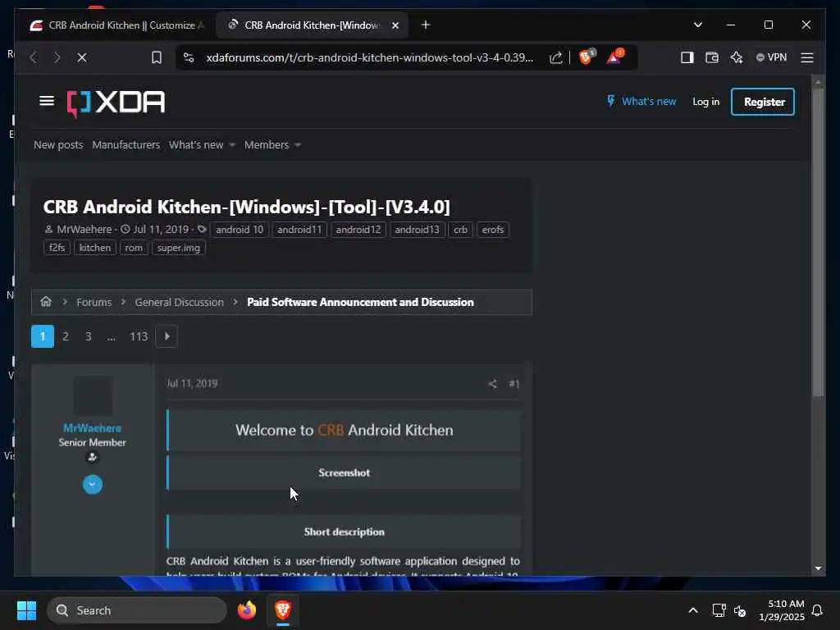Jump to last page 113
The width and height of the screenshot is (840, 630).
[139, 336]
